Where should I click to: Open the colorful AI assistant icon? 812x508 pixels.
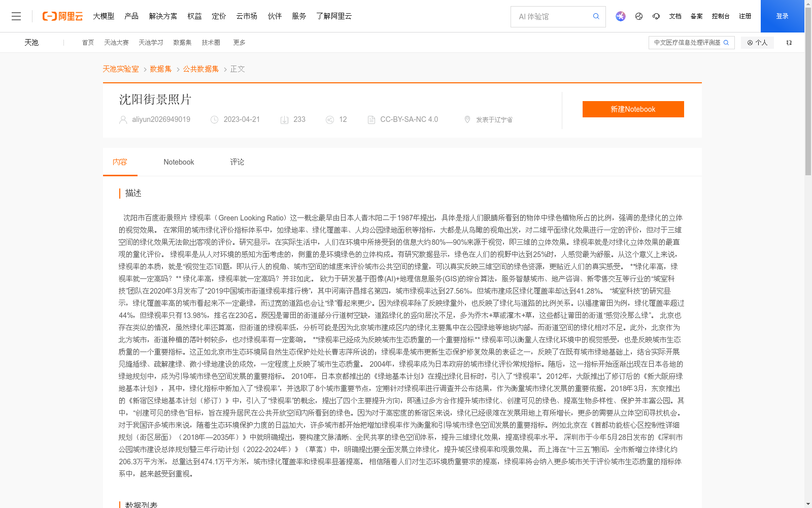coord(621,16)
